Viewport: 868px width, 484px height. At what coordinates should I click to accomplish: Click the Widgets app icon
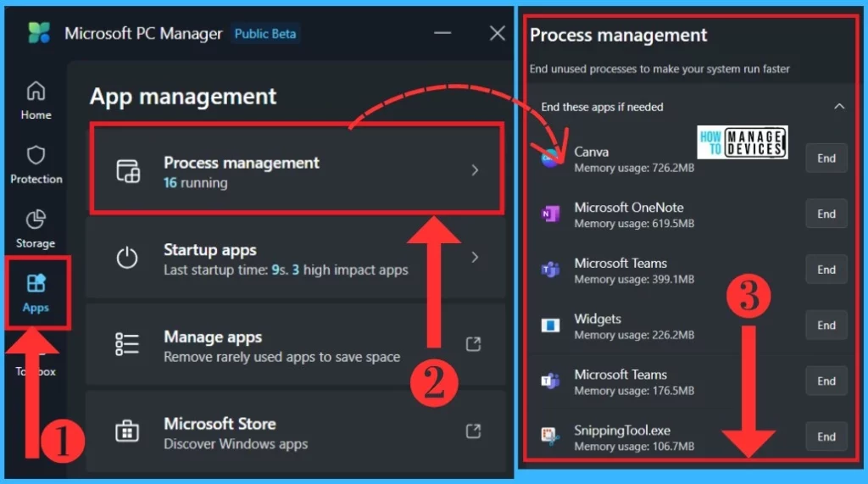coord(550,325)
